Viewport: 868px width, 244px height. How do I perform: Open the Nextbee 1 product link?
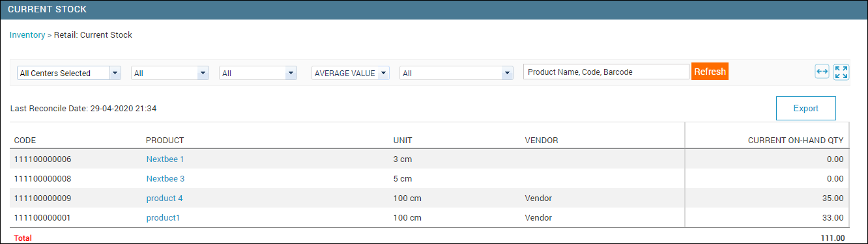[166, 159]
